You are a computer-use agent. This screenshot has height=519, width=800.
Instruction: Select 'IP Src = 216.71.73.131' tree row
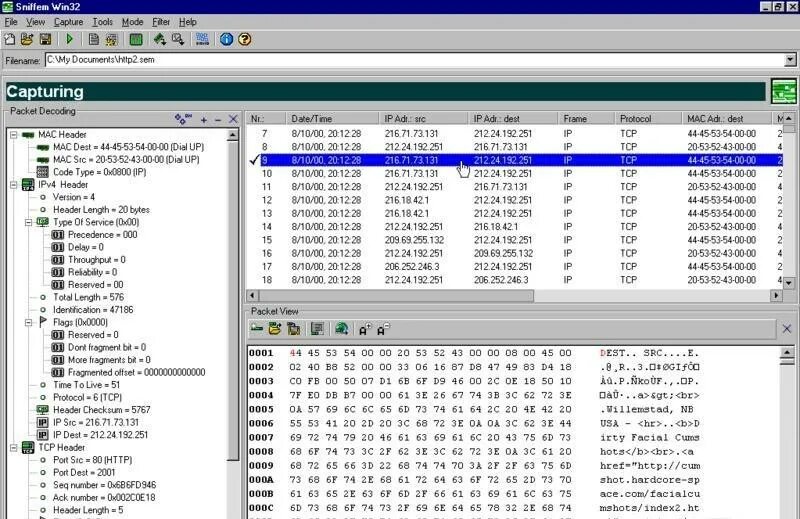(96, 423)
